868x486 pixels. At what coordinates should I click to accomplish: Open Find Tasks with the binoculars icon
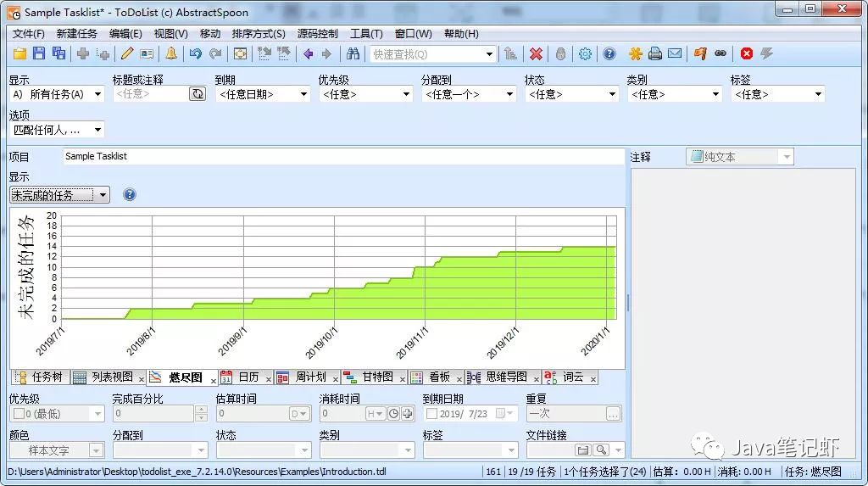point(353,53)
